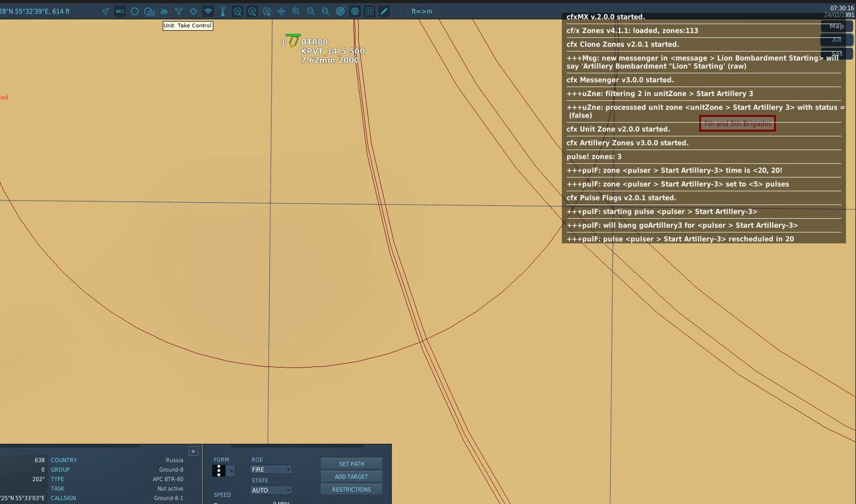Viewport: 856px width, 504px height.
Task: Open the message chat bubbles icon
Action: pyautogui.click(x=149, y=11)
